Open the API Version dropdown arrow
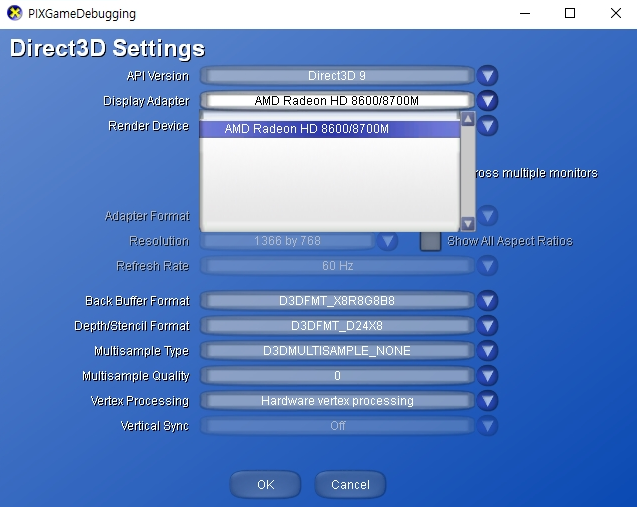Viewport: 637px width, 507px height. pyautogui.click(x=488, y=76)
